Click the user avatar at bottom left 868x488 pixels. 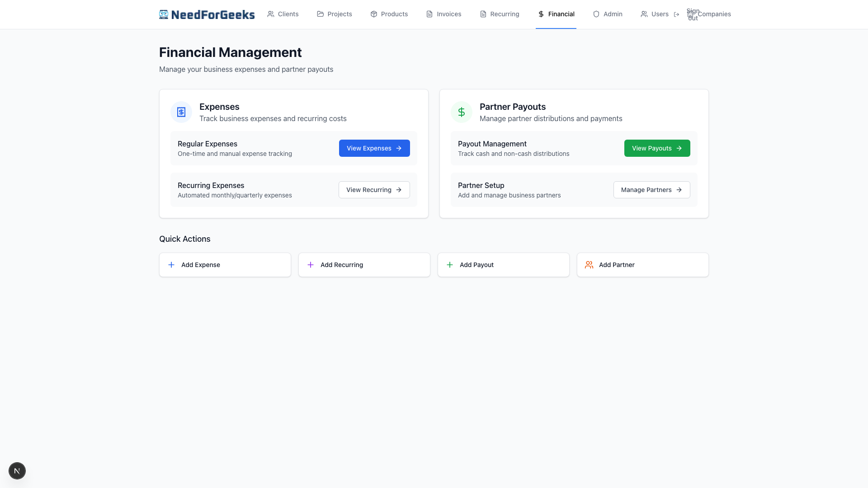click(x=17, y=470)
